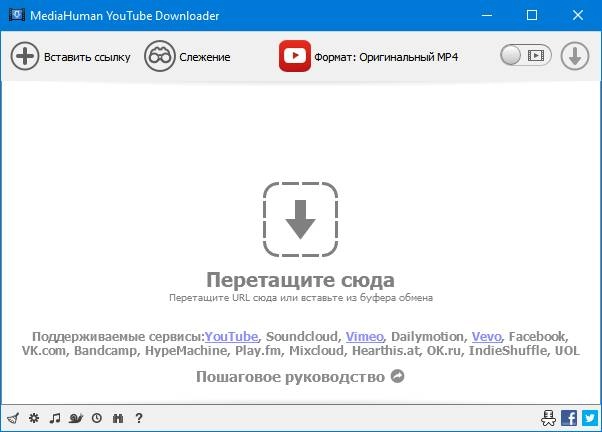Open the YouTube supported service link
This screenshot has width=602, height=432.
point(231,336)
